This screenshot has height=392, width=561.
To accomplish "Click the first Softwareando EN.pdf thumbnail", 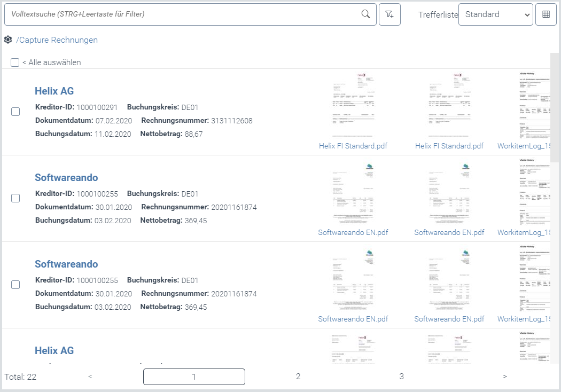I will point(353,193).
